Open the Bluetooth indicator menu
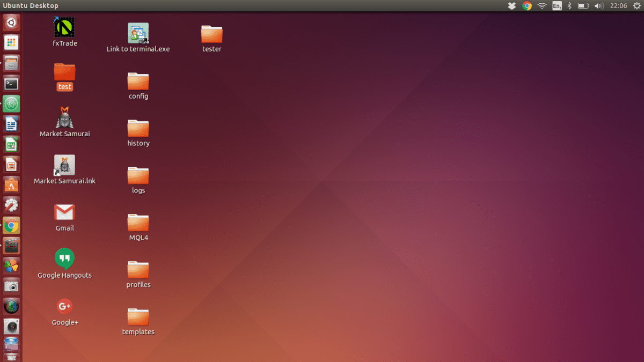This screenshot has height=362, width=644. [x=570, y=6]
